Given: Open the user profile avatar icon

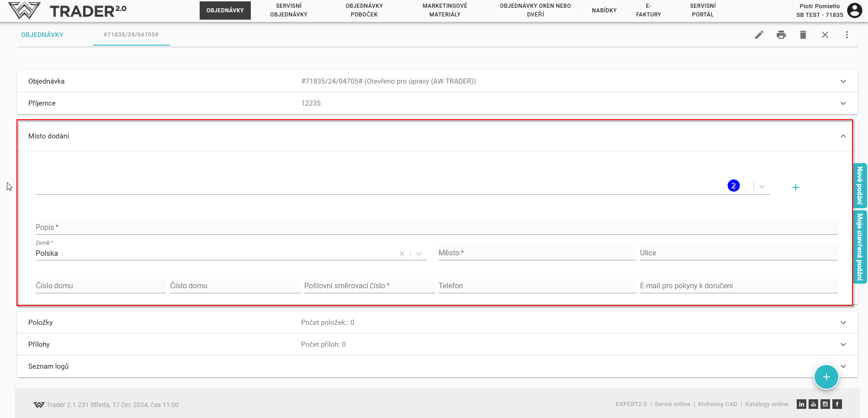Looking at the screenshot, I should 854,10.
